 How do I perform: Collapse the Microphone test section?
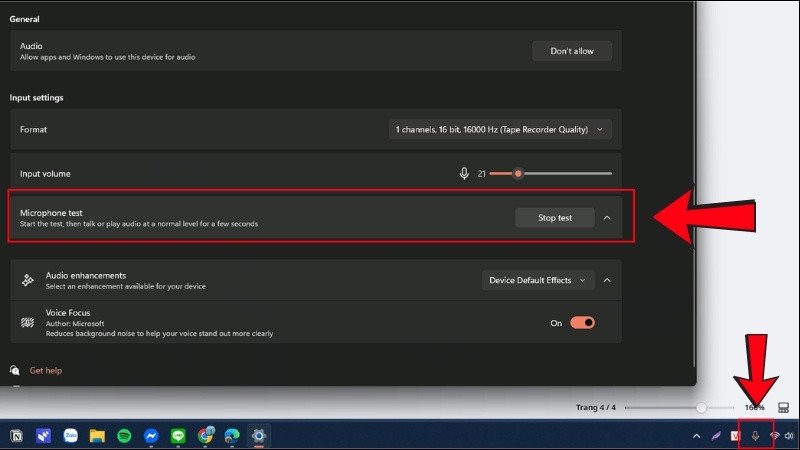tap(607, 218)
